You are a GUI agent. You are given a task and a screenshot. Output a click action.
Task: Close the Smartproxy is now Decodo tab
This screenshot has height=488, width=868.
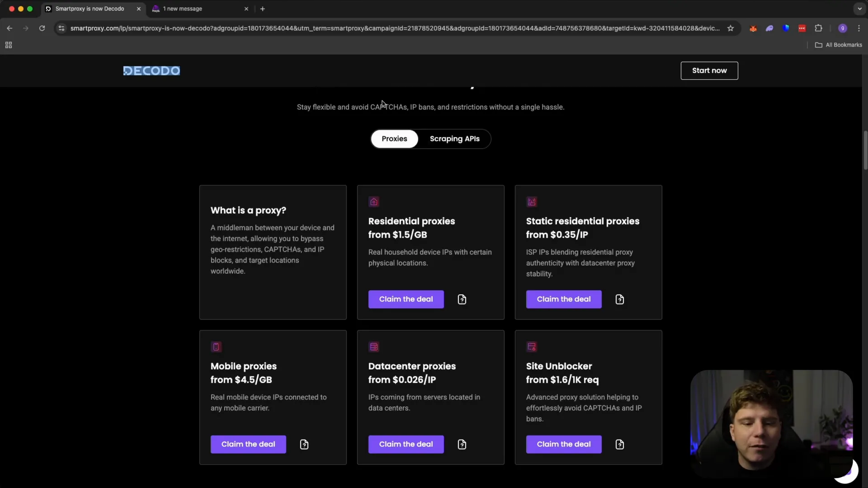point(139,9)
